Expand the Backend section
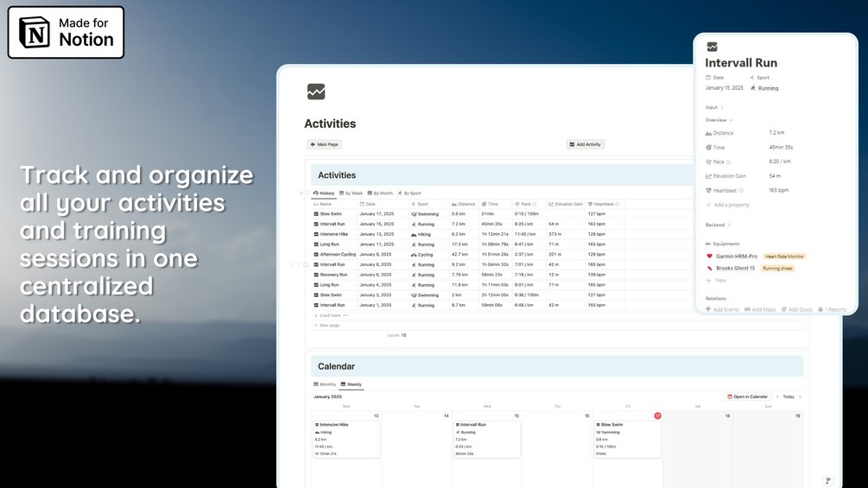Viewport: 868px width, 488px height. (x=718, y=225)
